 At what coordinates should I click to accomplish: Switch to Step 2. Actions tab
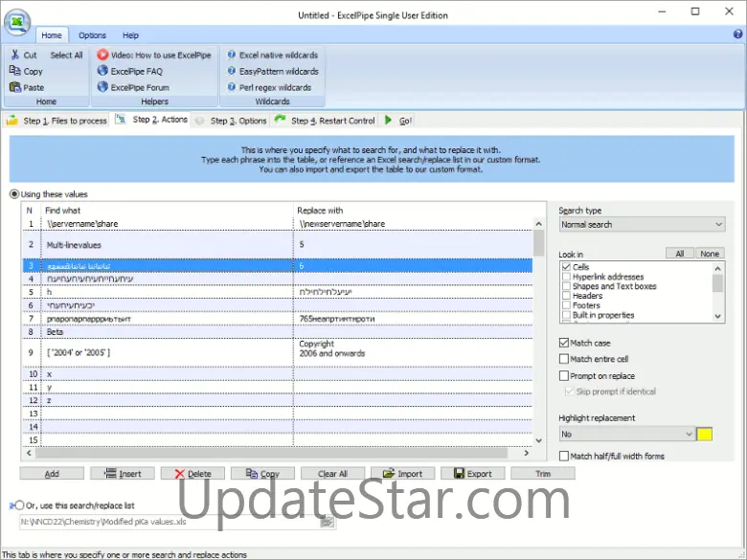[151, 120]
